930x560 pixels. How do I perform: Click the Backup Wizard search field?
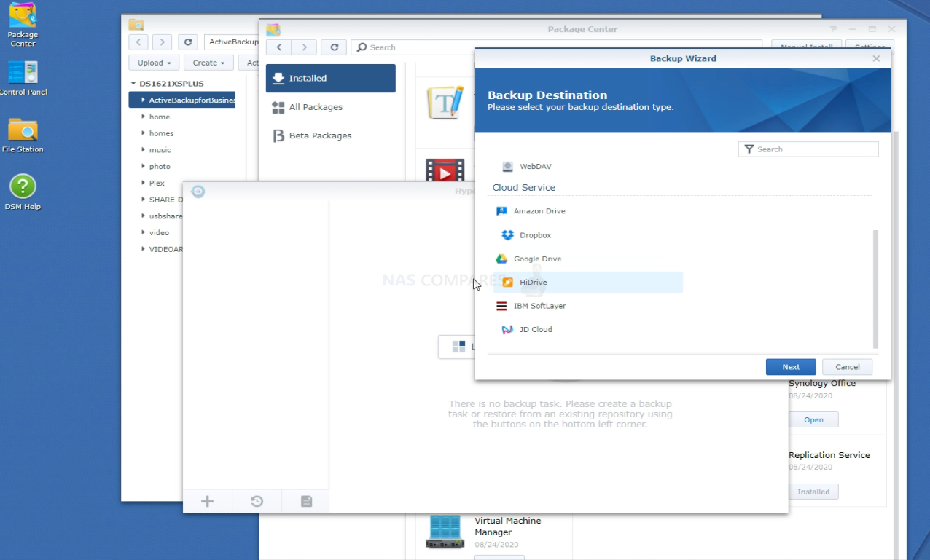click(808, 149)
